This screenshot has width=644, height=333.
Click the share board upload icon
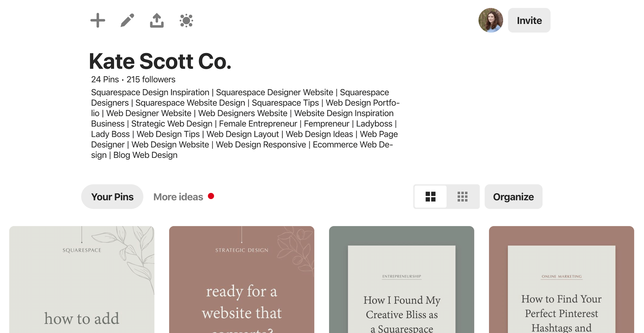[157, 20]
